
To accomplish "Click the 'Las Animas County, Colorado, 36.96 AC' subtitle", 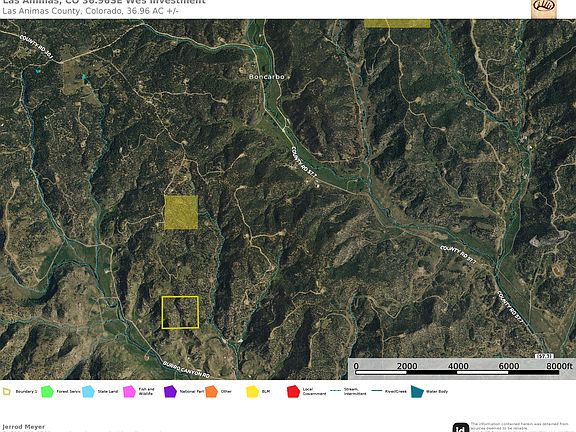I will point(90,11).
